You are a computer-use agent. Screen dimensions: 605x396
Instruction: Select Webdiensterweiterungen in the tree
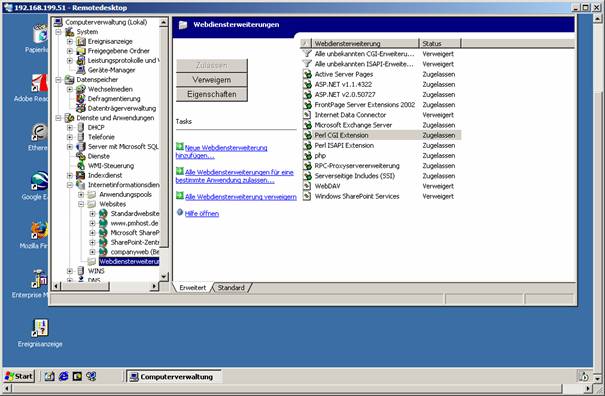tap(129, 262)
